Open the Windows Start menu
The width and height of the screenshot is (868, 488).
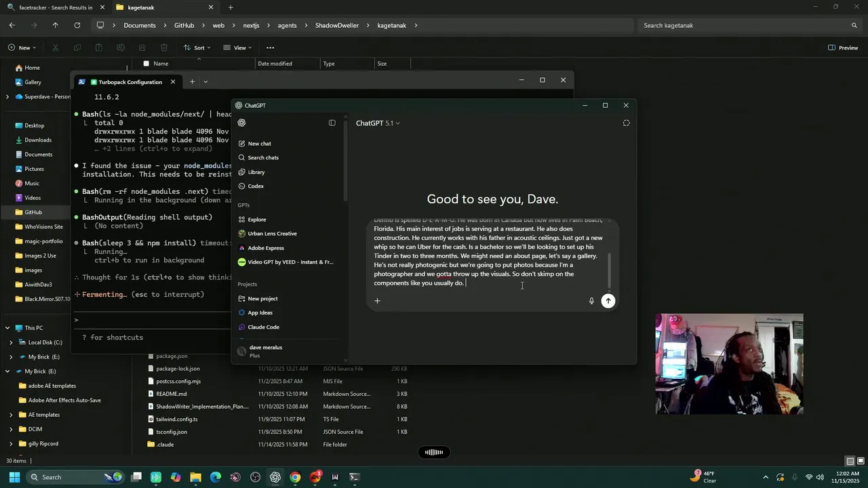14,477
